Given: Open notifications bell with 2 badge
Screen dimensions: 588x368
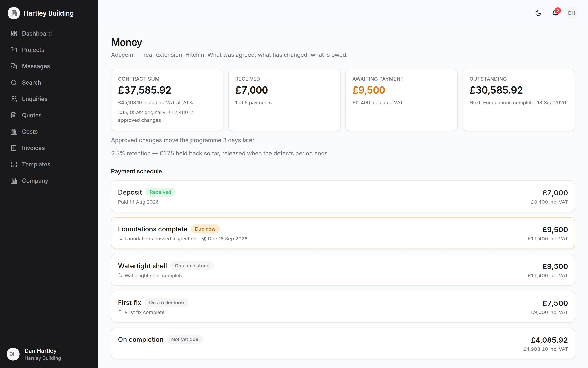Looking at the screenshot, I should [x=555, y=13].
